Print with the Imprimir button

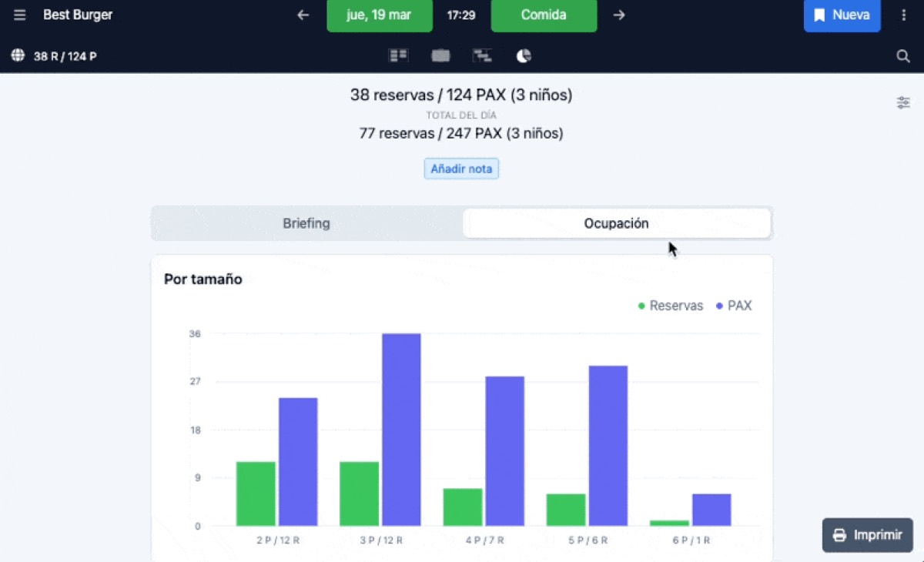[x=868, y=535]
